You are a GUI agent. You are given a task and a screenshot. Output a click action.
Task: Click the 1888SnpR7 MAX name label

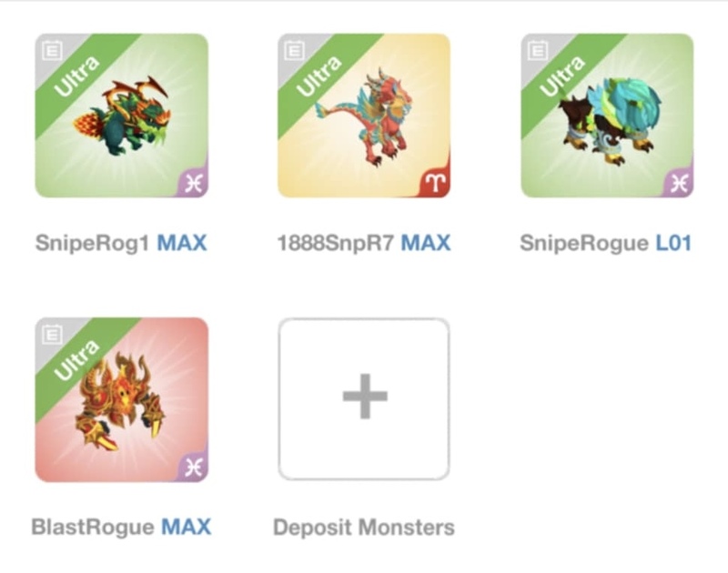click(364, 243)
